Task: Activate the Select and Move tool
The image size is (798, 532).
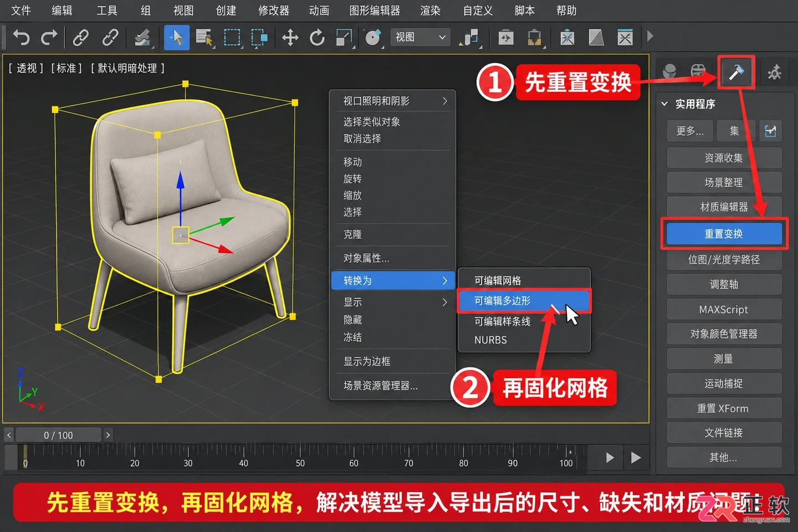Action: (x=290, y=38)
